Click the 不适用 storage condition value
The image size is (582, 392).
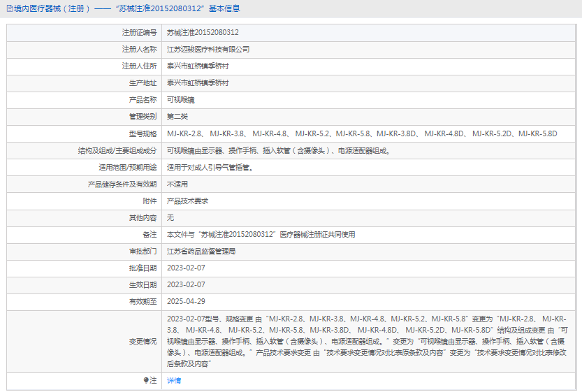coord(177,184)
